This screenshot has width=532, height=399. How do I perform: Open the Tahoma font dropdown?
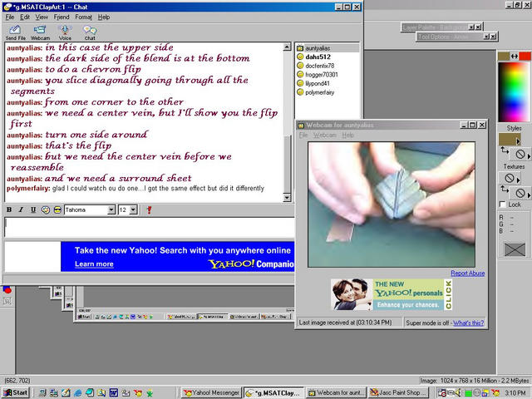[111, 210]
